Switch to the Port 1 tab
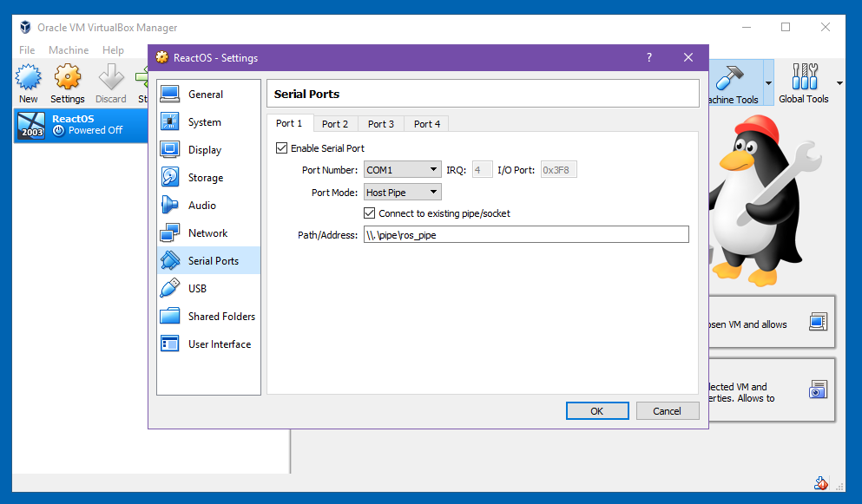The width and height of the screenshot is (862, 504). pos(289,124)
